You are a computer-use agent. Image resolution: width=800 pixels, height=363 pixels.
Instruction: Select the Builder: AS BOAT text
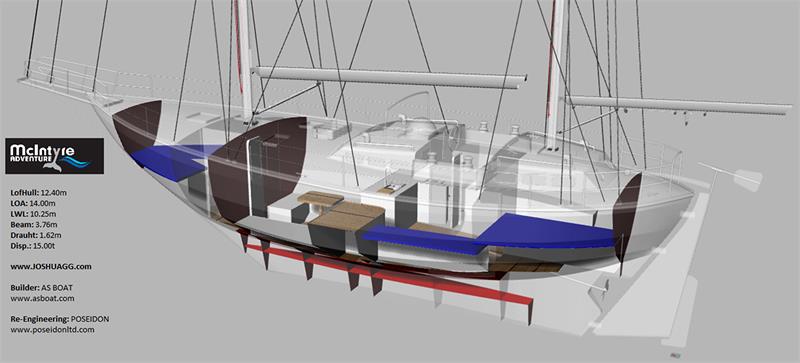pos(43,288)
